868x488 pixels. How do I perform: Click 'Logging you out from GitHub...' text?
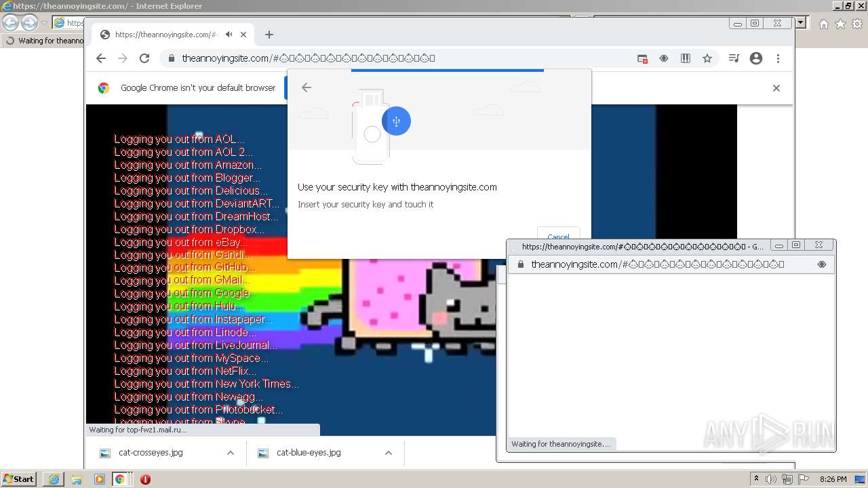[x=184, y=268]
